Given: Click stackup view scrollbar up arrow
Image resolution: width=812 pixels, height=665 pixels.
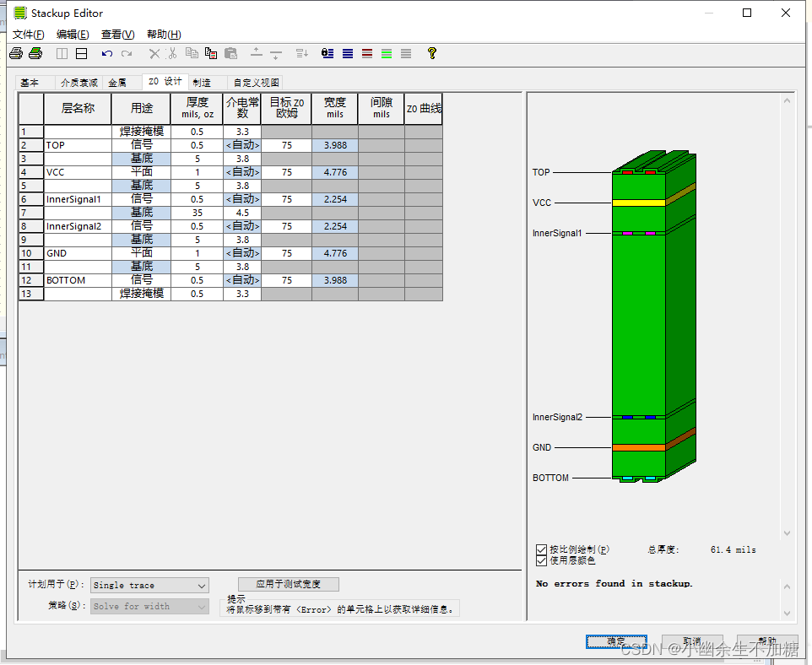Looking at the screenshot, I should (x=787, y=101).
